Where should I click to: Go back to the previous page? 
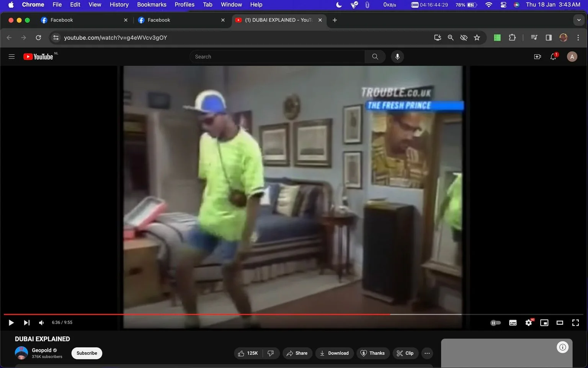pyautogui.click(x=9, y=38)
